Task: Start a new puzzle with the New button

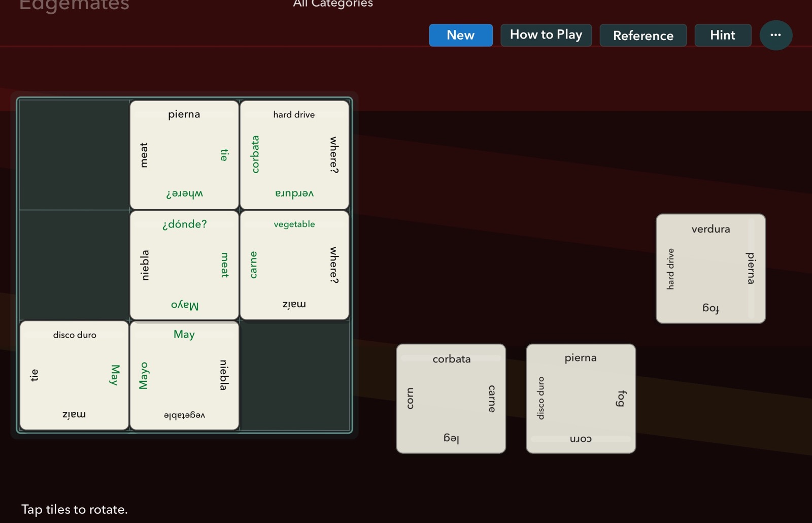Action: [460, 35]
